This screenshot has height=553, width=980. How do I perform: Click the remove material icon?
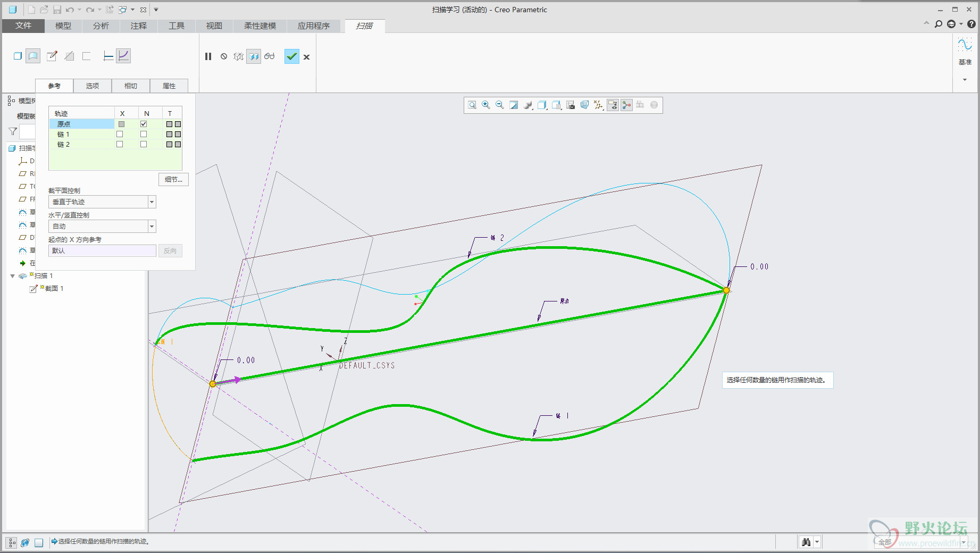(69, 56)
